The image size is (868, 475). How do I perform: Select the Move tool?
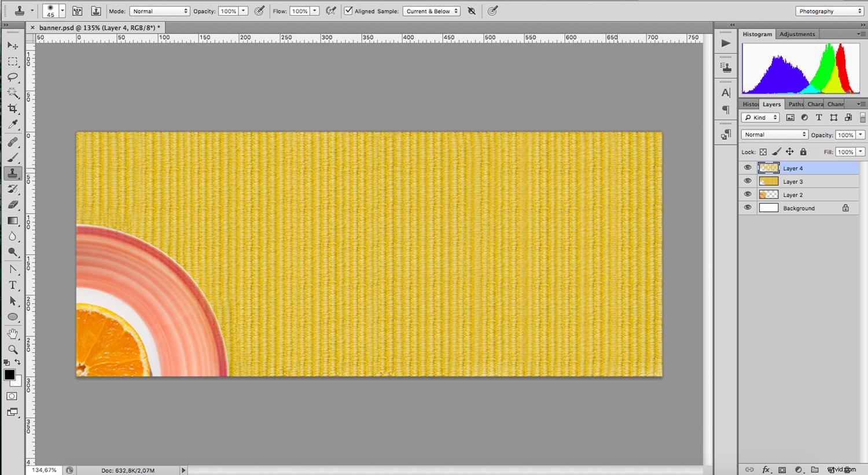coord(13,46)
